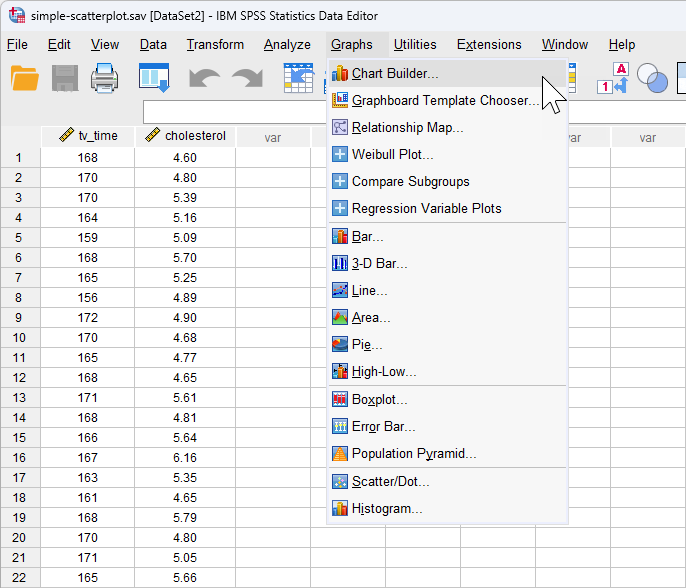The image size is (686, 588).
Task: Open the Recall recently used dialogs icon
Action: coord(154,78)
